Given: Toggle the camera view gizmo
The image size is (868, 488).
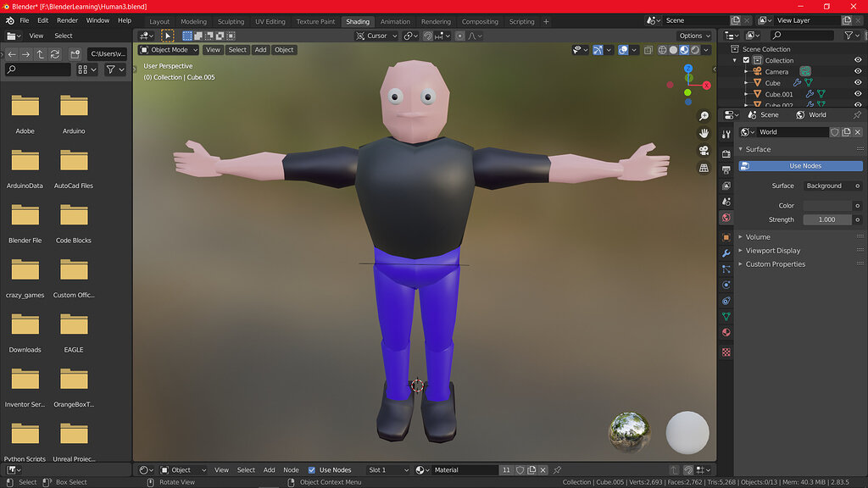Looking at the screenshot, I should coord(704,151).
